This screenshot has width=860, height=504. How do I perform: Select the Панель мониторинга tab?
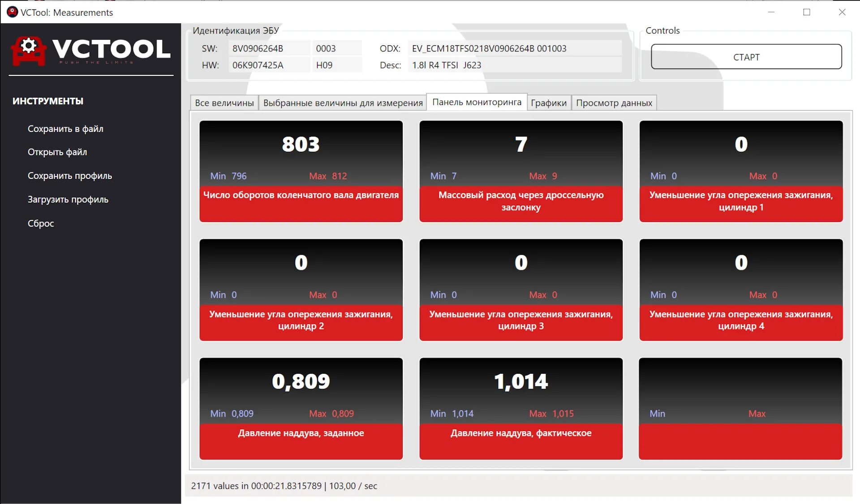(477, 102)
